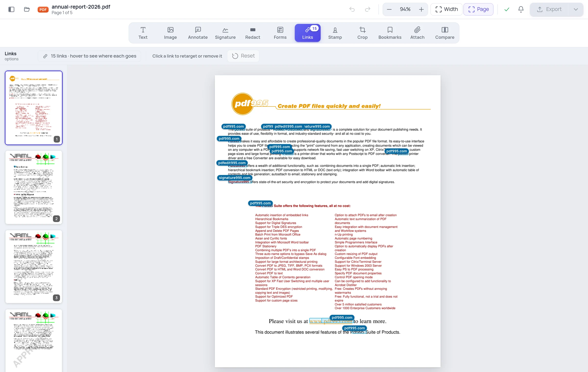The width and height of the screenshot is (588, 372).
Task: Open notifications bell
Action: click(x=521, y=9)
